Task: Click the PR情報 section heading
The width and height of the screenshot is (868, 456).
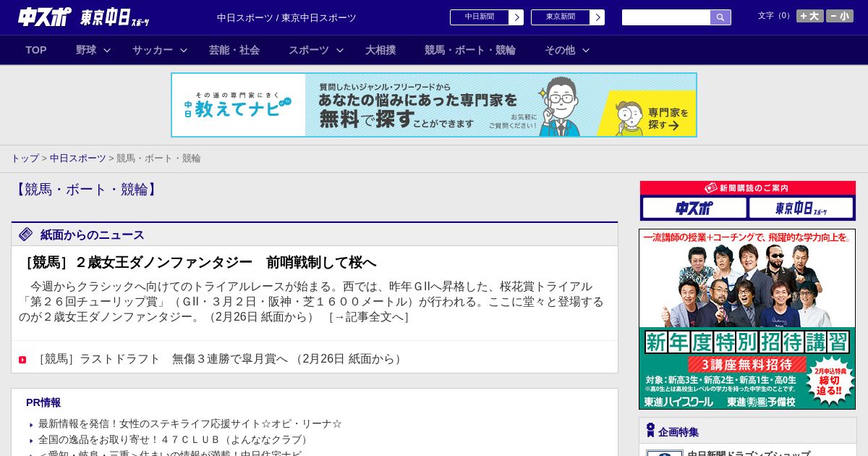Action: click(43, 402)
